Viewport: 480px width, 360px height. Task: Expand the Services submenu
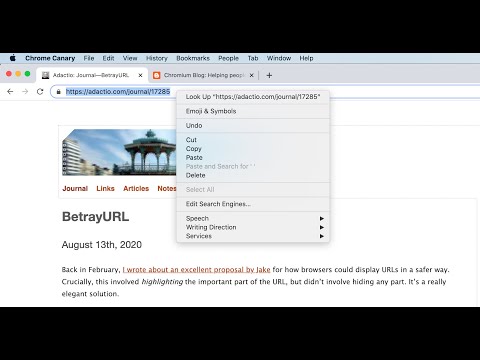(x=253, y=236)
